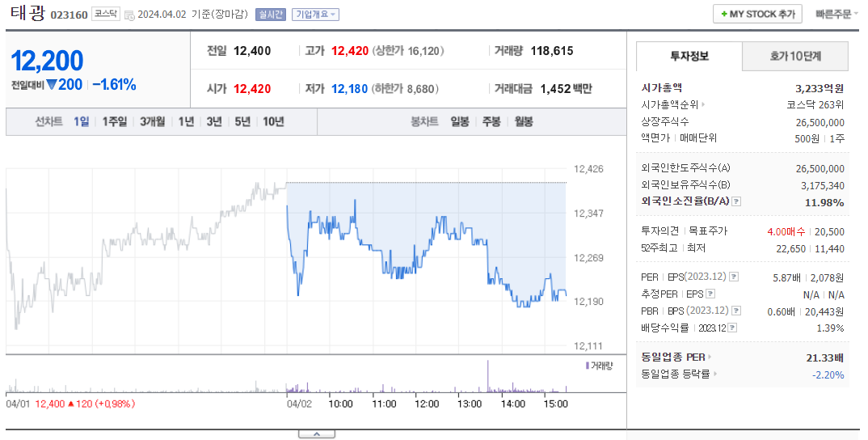Click the 외국인소진율 value 11.98%
Image resolution: width=868 pixels, height=440 pixels.
pos(824,202)
